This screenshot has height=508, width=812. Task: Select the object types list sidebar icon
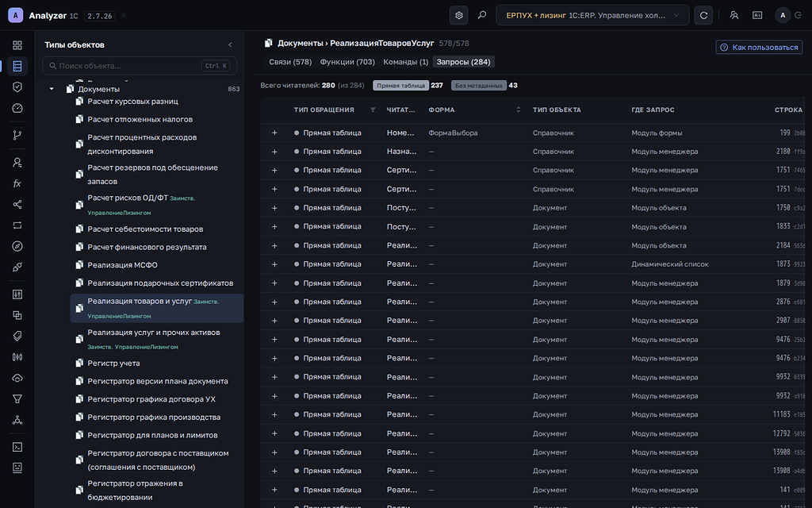click(17, 66)
